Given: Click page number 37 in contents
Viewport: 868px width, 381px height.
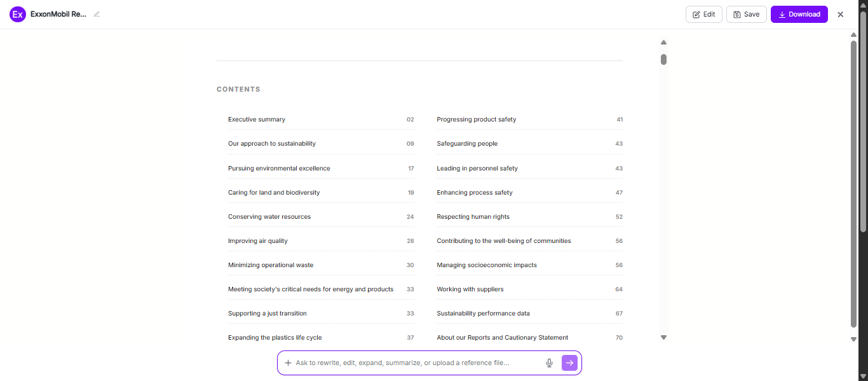Looking at the screenshot, I should point(410,338).
